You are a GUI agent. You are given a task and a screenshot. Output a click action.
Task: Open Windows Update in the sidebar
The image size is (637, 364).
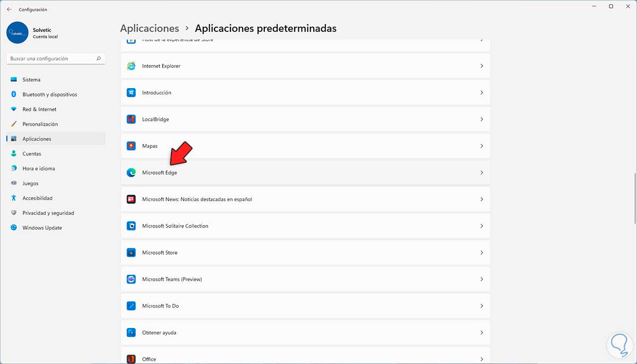(42, 228)
